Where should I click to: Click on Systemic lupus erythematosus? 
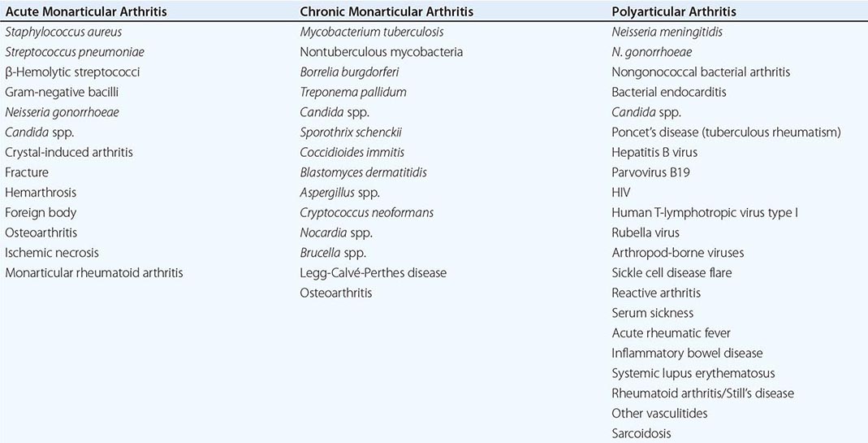[693, 373]
